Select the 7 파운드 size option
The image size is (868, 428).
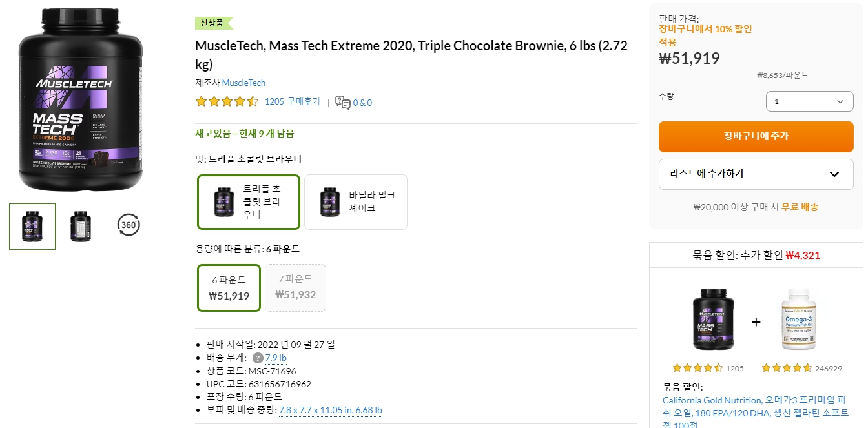point(295,287)
